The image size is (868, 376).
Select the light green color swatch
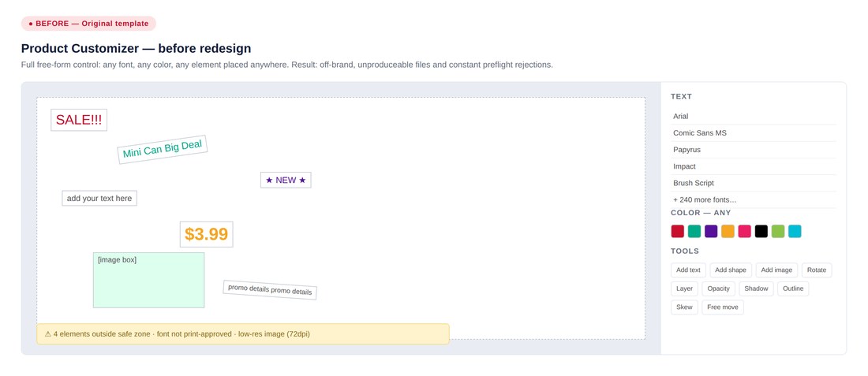[x=778, y=231]
